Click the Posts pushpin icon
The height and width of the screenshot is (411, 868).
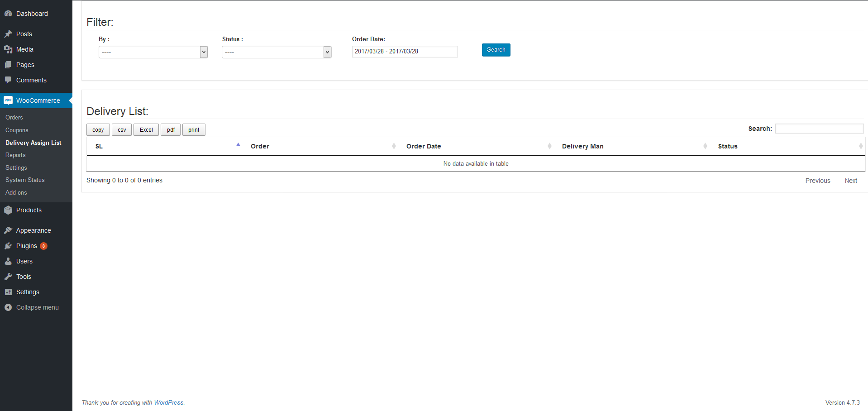(x=8, y=34)
